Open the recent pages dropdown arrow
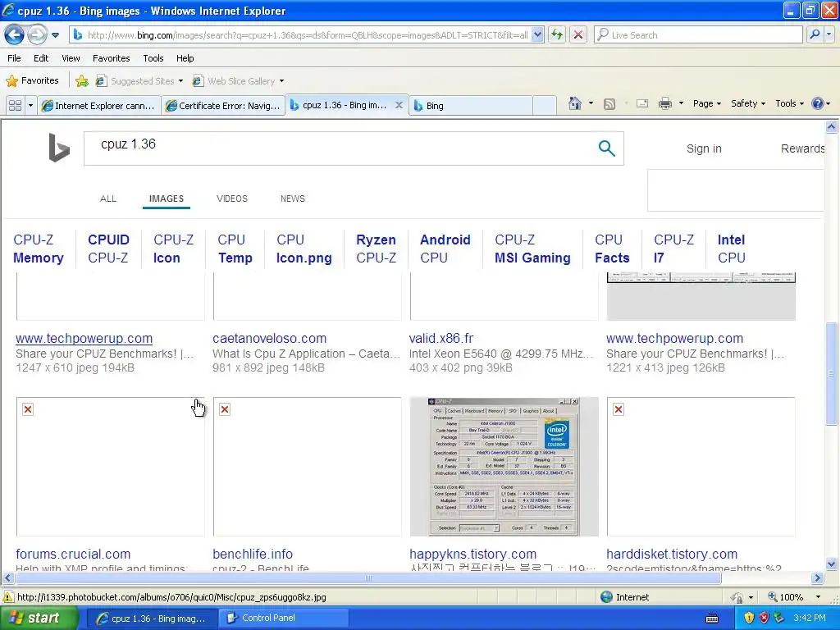 (55, 35)
